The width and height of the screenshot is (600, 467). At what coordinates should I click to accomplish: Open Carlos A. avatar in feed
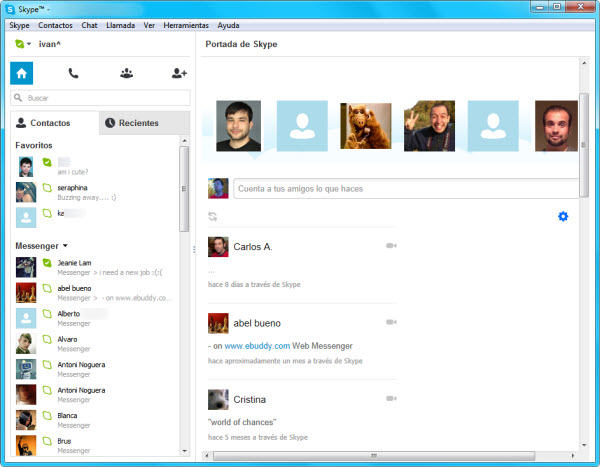coord(218,247)
